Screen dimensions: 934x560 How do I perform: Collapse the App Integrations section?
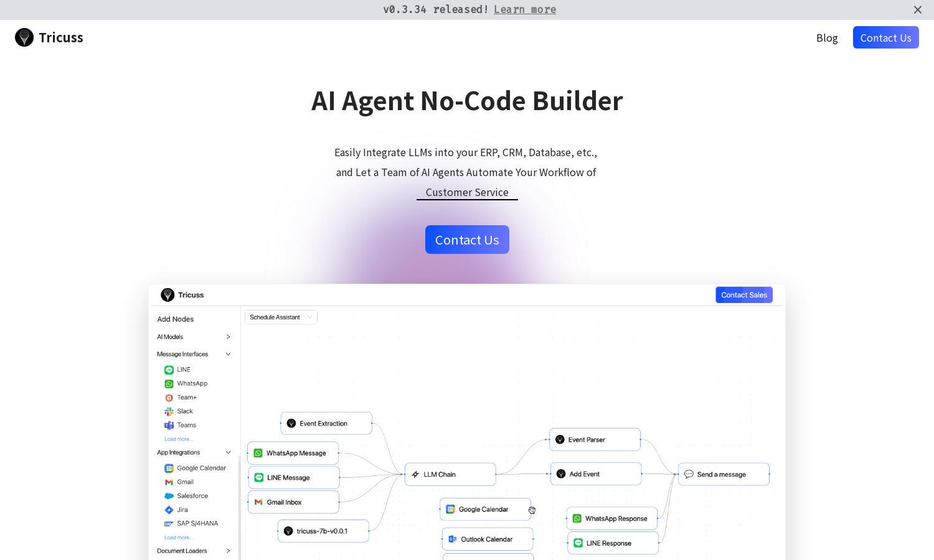coord(228,452)
